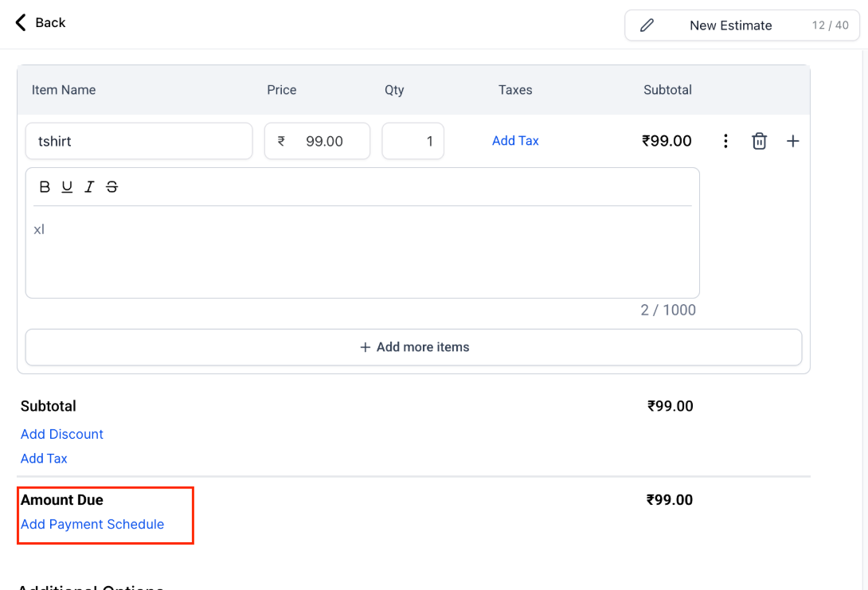Toggle italic formatting in description editor
Image resolution: width=868 pixels, height=590 pixels.
[89, 187]
